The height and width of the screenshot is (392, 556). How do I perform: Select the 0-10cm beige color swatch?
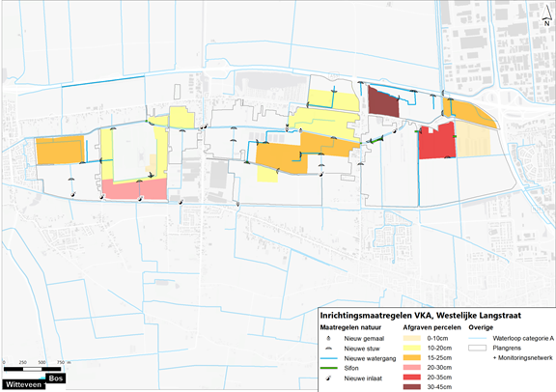tap(412, 339)
